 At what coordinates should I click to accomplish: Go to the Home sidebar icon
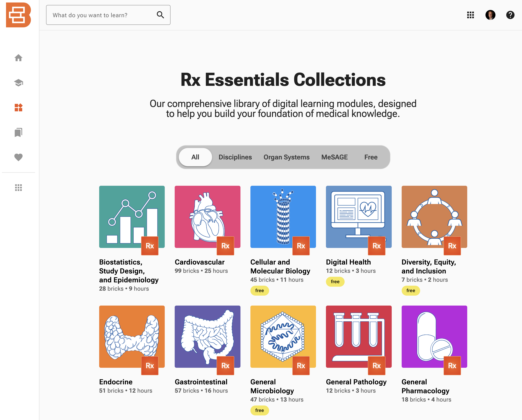pyautogui.click(x=18, y=58)
